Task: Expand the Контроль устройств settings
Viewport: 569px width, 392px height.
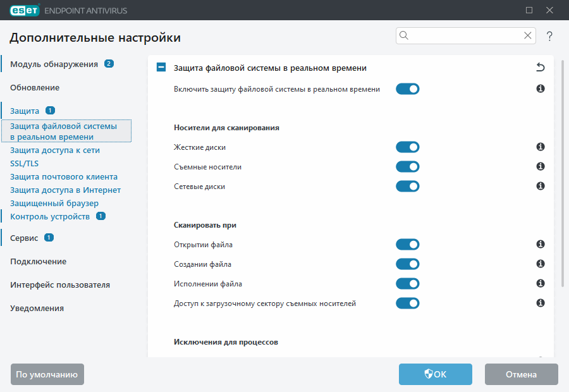Action: [51, 216]
